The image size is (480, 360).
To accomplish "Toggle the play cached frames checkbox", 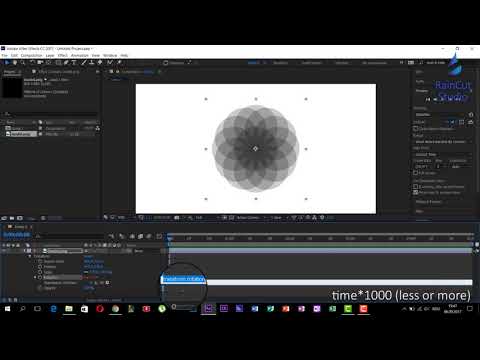I will (x=416, y=187).
